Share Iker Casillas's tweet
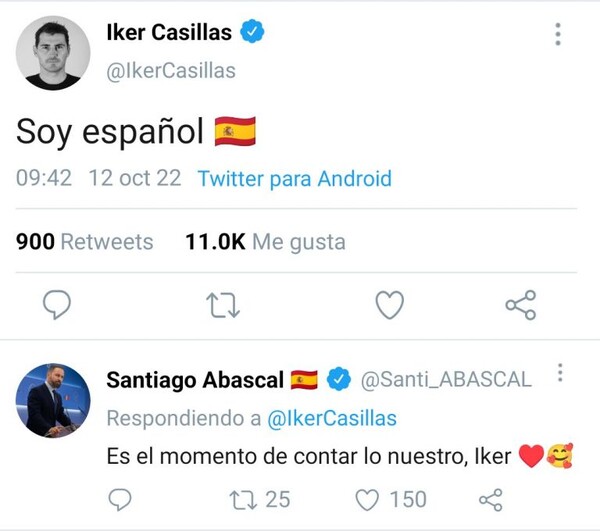This screenshot has width=600, height=531. click(520, 305)
